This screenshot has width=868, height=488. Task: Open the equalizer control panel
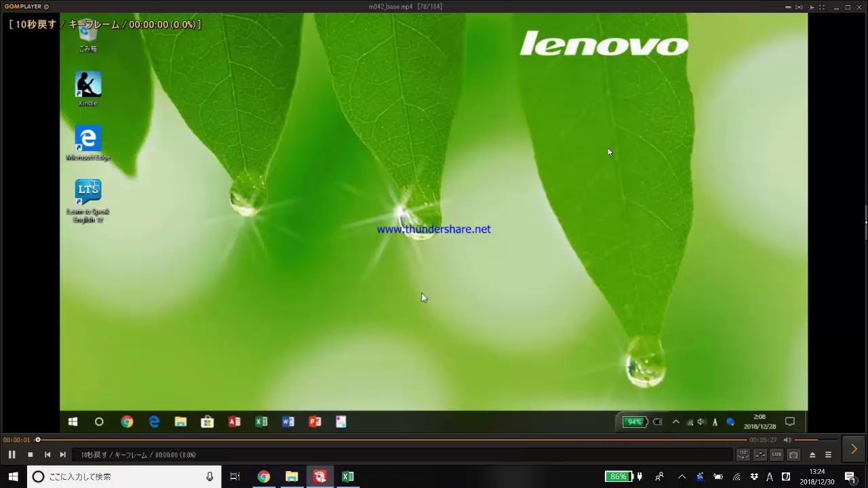760,455
